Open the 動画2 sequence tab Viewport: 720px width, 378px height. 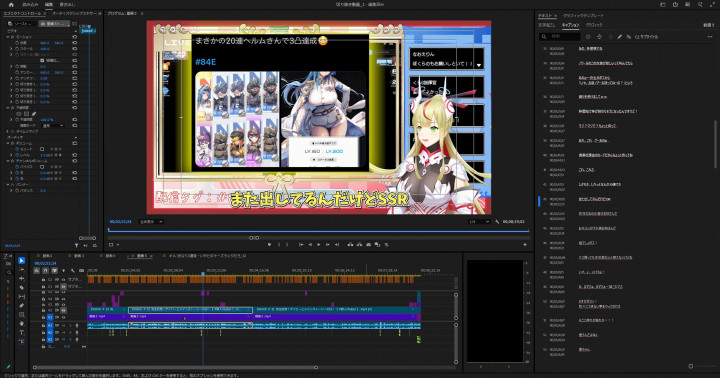click(x=47, y=255)
